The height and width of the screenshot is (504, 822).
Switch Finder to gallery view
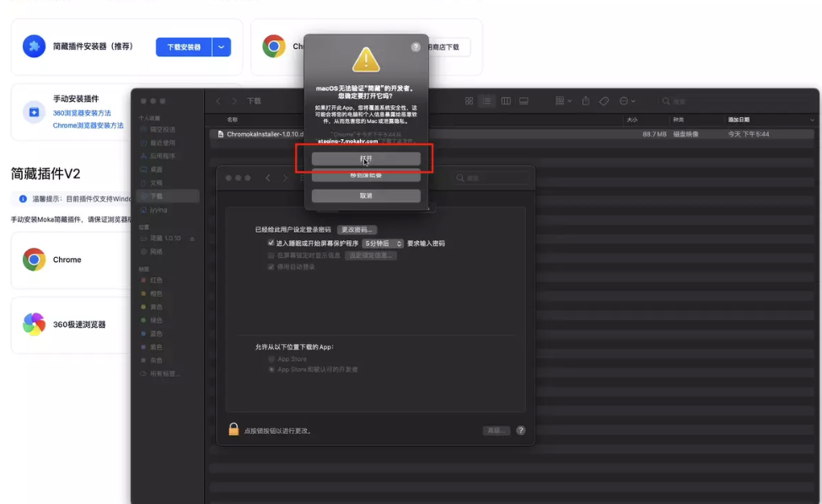click(524, 100)
